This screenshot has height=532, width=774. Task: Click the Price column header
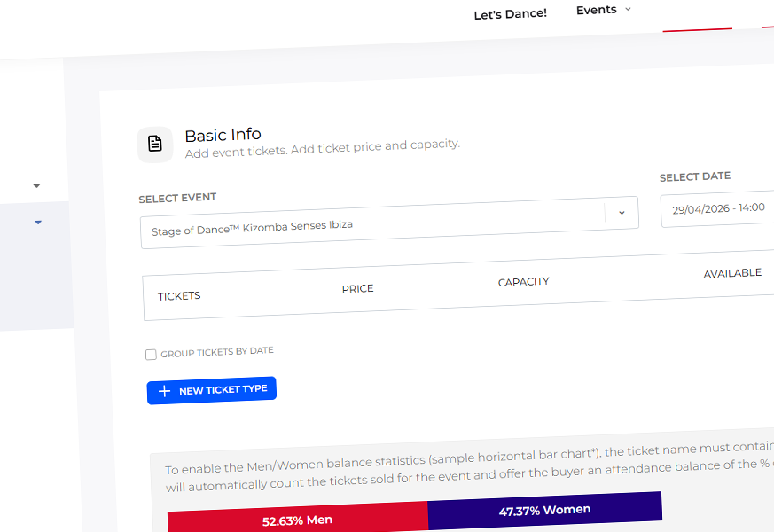358,289
